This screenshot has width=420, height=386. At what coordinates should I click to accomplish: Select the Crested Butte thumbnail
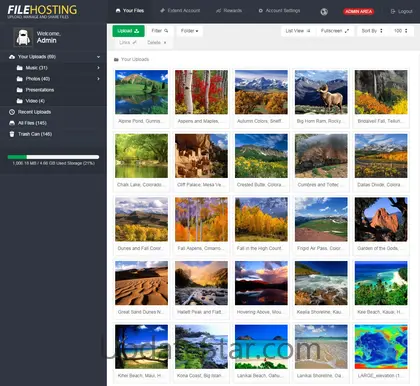pos(261,156)
